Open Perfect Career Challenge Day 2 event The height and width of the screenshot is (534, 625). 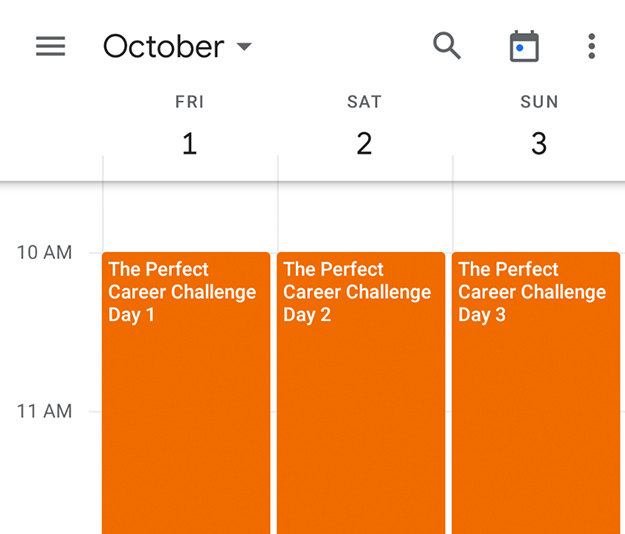click(x=361, y=393)
